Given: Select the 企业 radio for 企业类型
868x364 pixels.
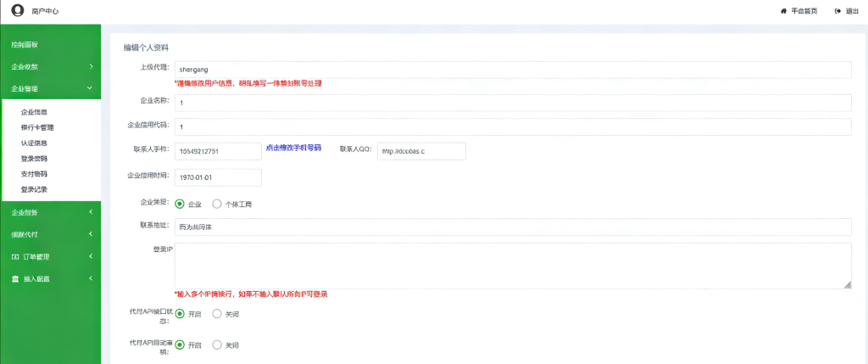Looking at the screenshot, I should 180,204.
